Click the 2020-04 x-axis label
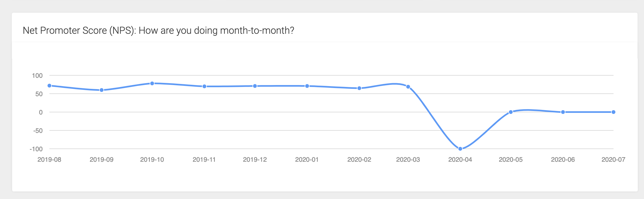This screenshot has width=644, height=199. coord(460,160)
